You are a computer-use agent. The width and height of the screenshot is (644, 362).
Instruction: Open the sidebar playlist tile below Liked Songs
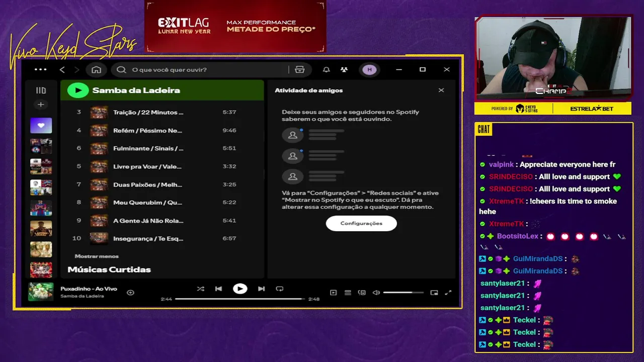coord(41,146)
